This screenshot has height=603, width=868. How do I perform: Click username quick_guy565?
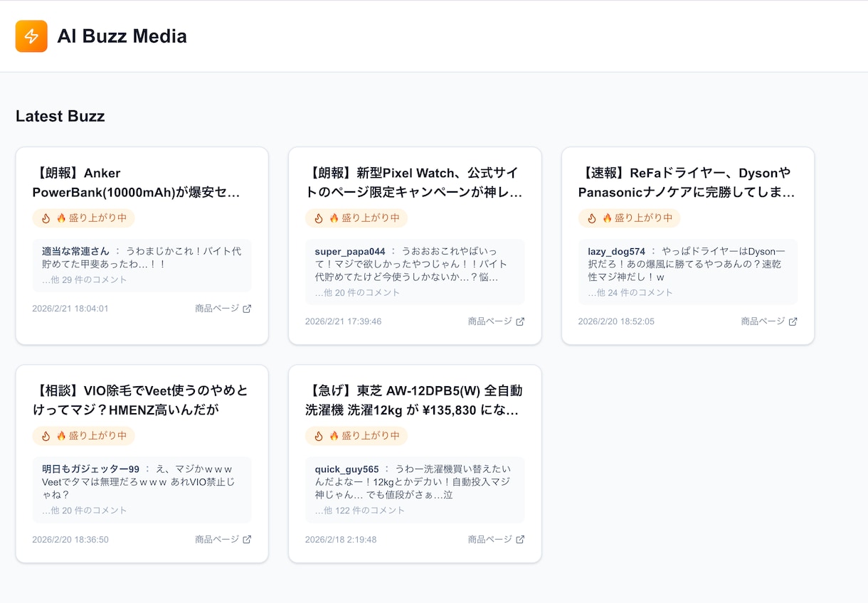pos(347,469)
